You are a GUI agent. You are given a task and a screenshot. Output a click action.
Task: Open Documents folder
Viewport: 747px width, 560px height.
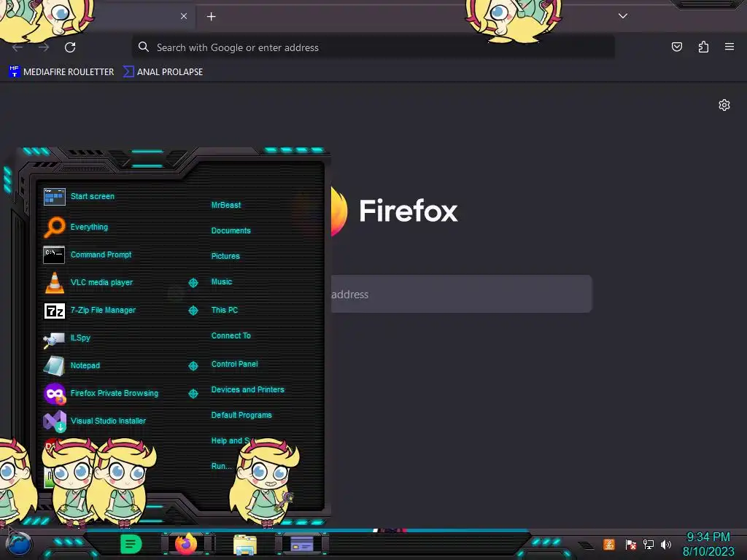click(x=231, y=230)
